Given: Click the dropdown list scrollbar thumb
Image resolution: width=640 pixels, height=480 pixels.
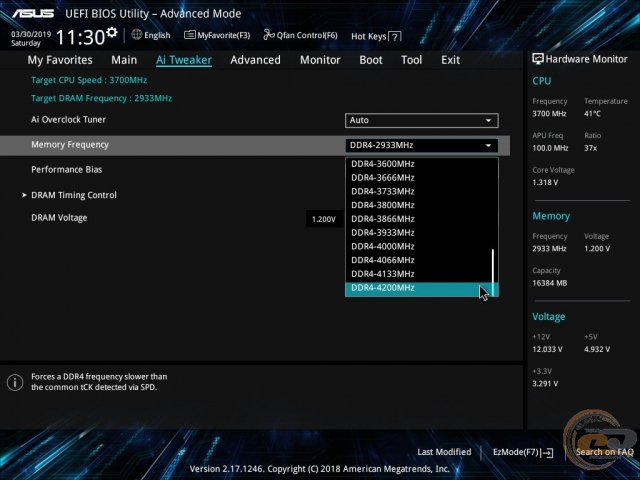Looking at the screenshot, I should click(493, 272).
